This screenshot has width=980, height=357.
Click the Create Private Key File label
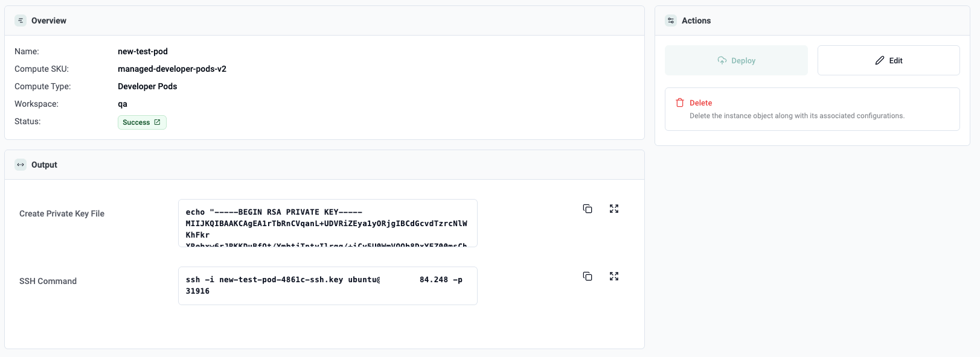(62, 213)
